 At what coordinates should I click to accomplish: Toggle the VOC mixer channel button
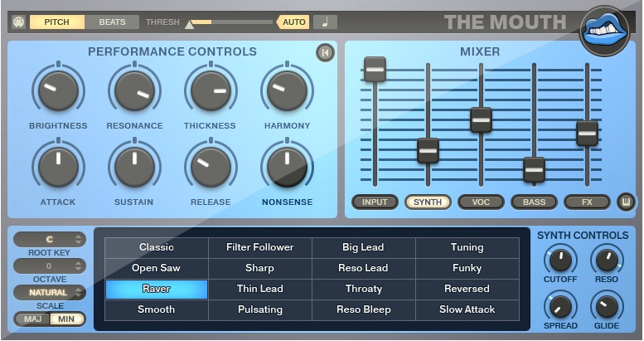481,202
